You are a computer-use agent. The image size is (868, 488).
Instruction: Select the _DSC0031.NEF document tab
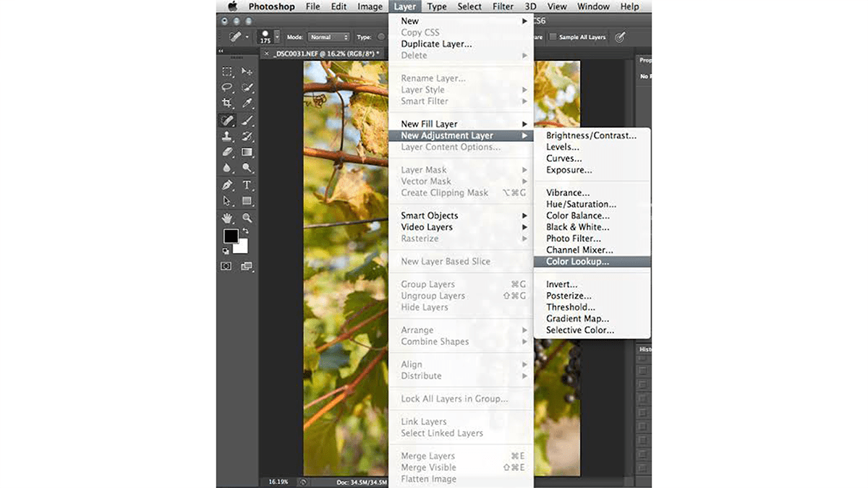click(x=327, y=54)
